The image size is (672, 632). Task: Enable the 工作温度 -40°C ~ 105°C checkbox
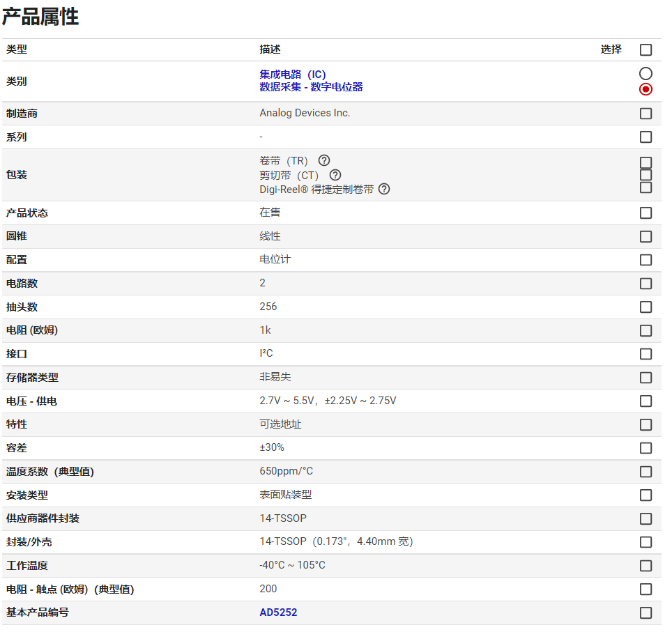click(x=646, y=566)
